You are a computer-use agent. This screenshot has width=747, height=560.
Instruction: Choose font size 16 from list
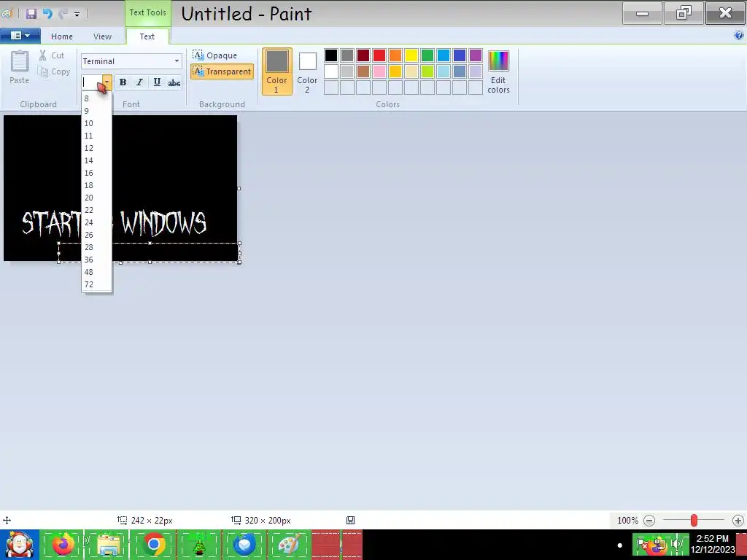click(97, 173)
